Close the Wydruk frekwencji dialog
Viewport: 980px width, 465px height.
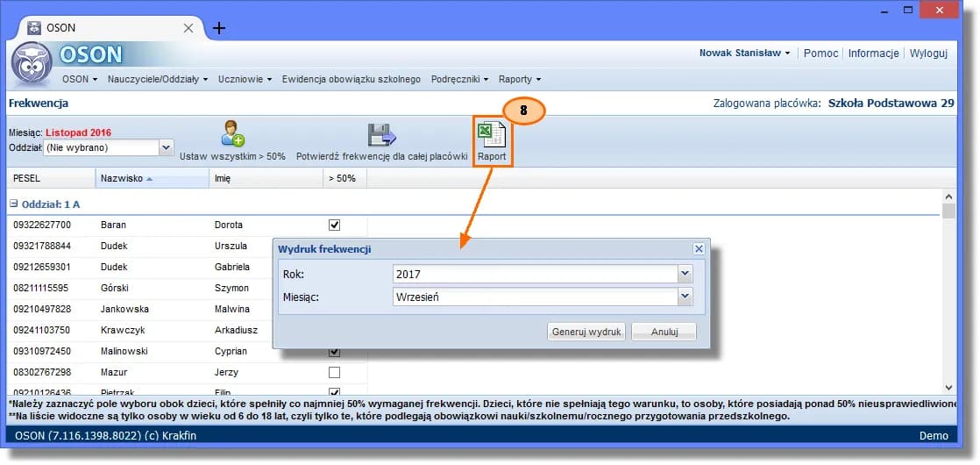[699, 249]
